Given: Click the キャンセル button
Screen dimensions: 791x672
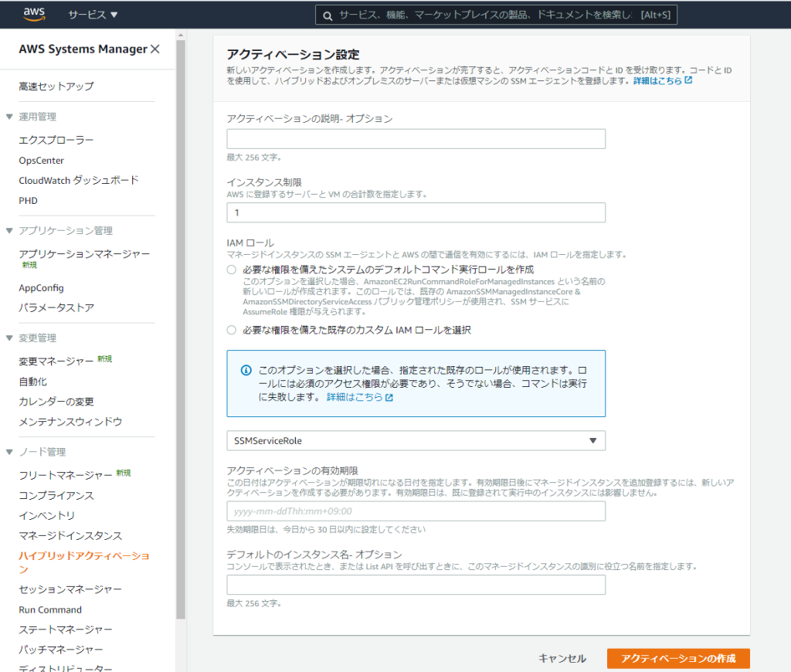Looking at the screenshot, I should [x=562, y=658].
